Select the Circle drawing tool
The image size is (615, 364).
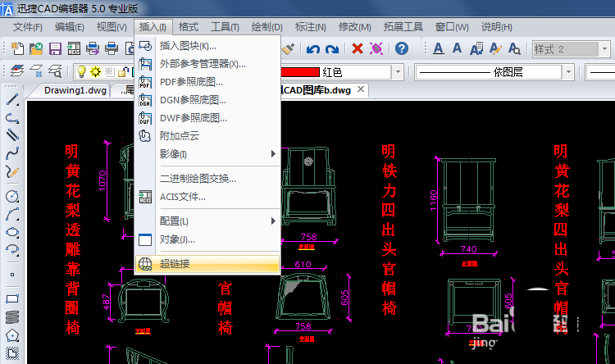point(12,196)
